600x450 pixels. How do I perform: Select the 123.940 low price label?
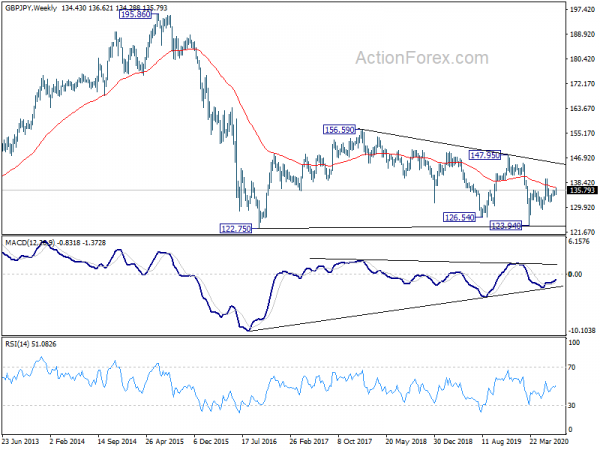coord(506,226)
